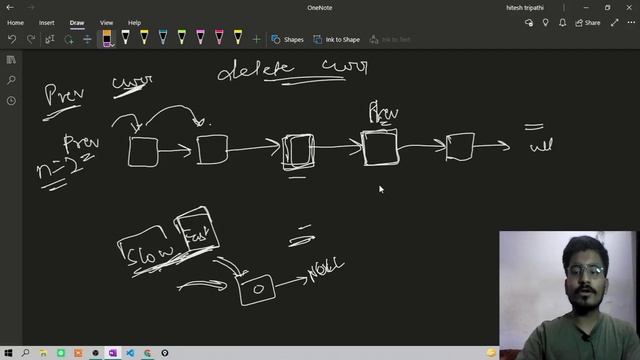Open the notifications bell

point(562,23)
